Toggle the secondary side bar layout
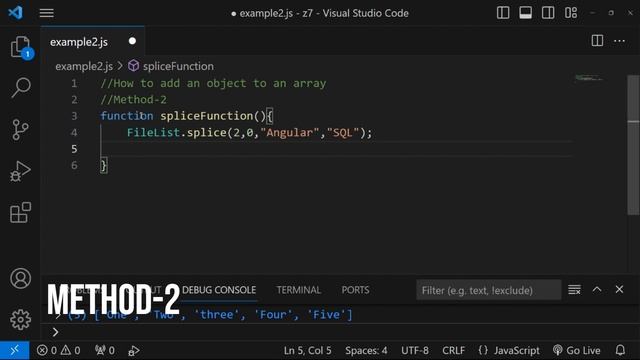The height and width of the screenshot is (360, 640). pyautogui.click(x=548, y=13)
